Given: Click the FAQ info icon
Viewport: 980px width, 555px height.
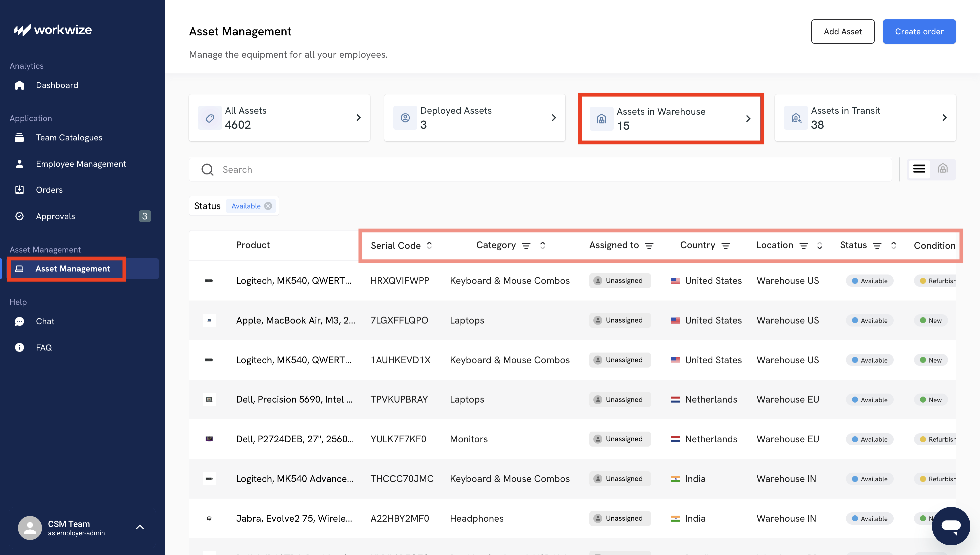Looking at the screenshot, I should (x=19, y=348).
